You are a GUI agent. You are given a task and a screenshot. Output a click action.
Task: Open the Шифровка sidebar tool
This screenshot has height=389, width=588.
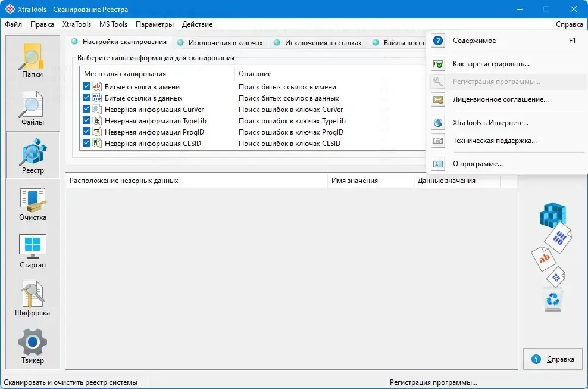point(33,298)
